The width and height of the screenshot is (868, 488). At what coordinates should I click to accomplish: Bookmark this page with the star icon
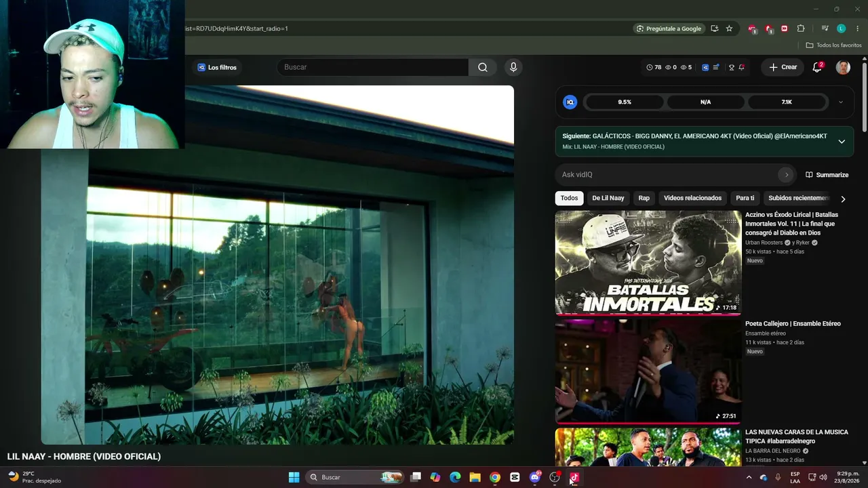(x=730, y=28)
